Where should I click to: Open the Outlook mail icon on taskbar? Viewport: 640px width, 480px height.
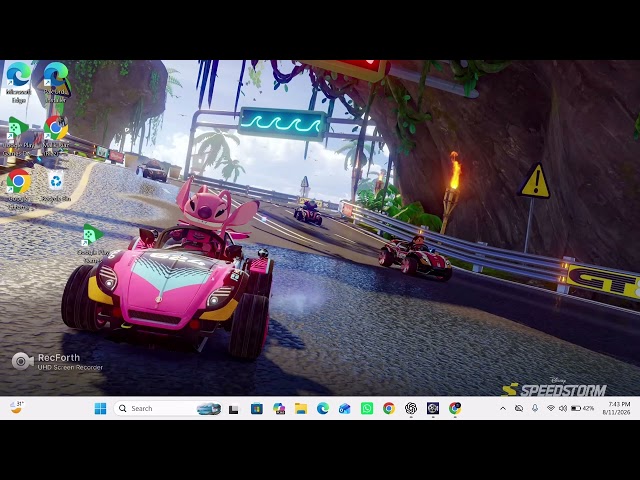(345, 408)
